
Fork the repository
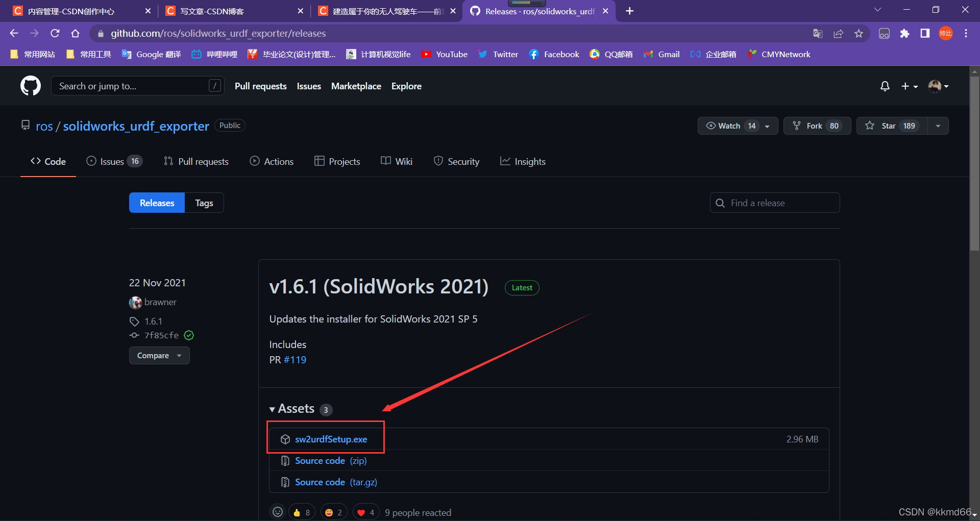817,126
